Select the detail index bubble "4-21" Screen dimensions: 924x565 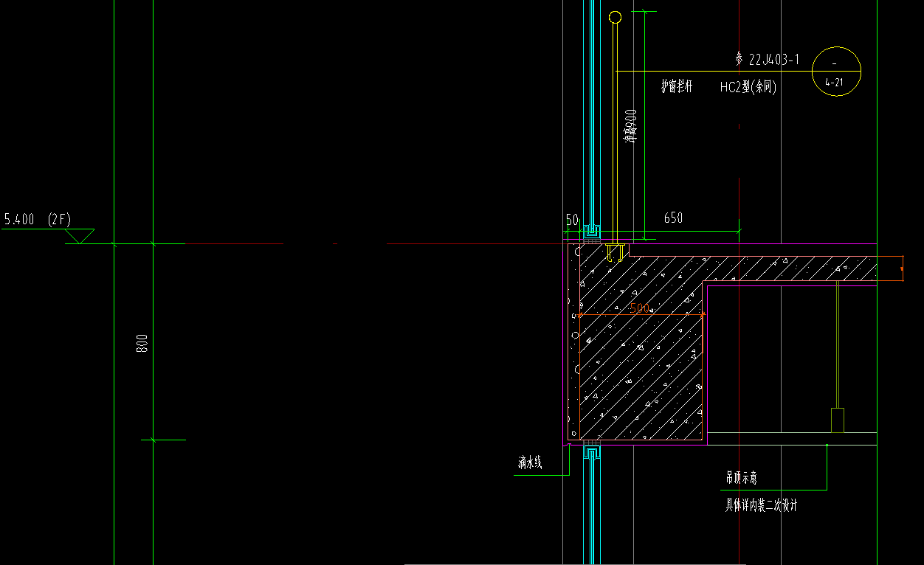pos(836,71)
